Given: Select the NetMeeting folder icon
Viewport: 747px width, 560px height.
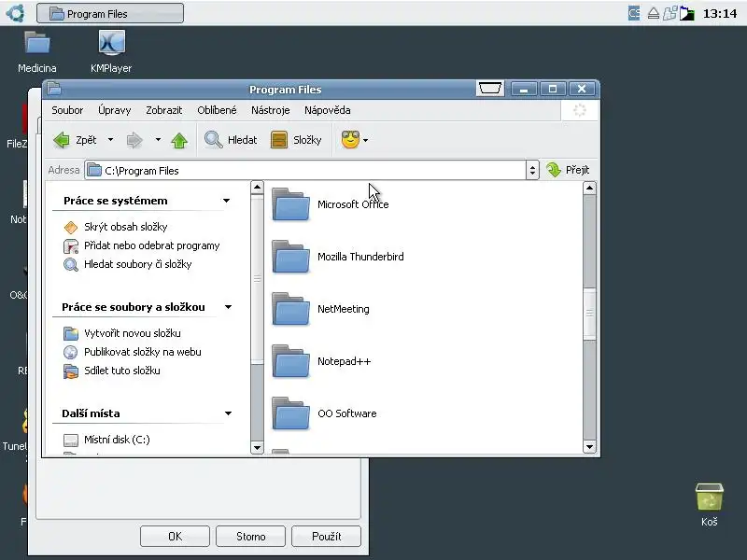Looking at the screenshot, I should click(290, 309).
